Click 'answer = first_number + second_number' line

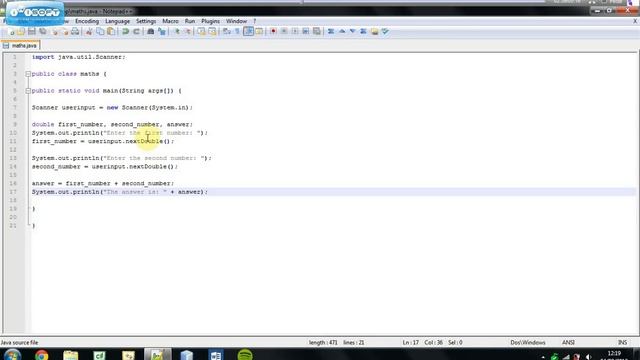tap(103, 183)
